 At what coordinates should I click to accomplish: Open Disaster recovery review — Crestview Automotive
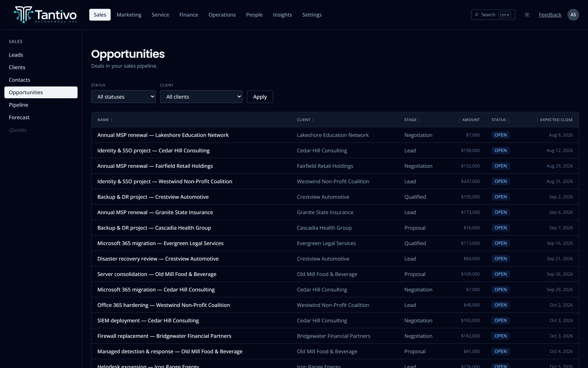(158, 259)
